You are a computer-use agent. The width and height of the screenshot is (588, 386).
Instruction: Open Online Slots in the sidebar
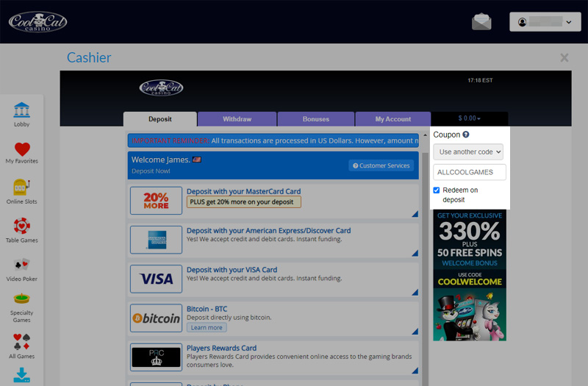click(x=22, y=192)
